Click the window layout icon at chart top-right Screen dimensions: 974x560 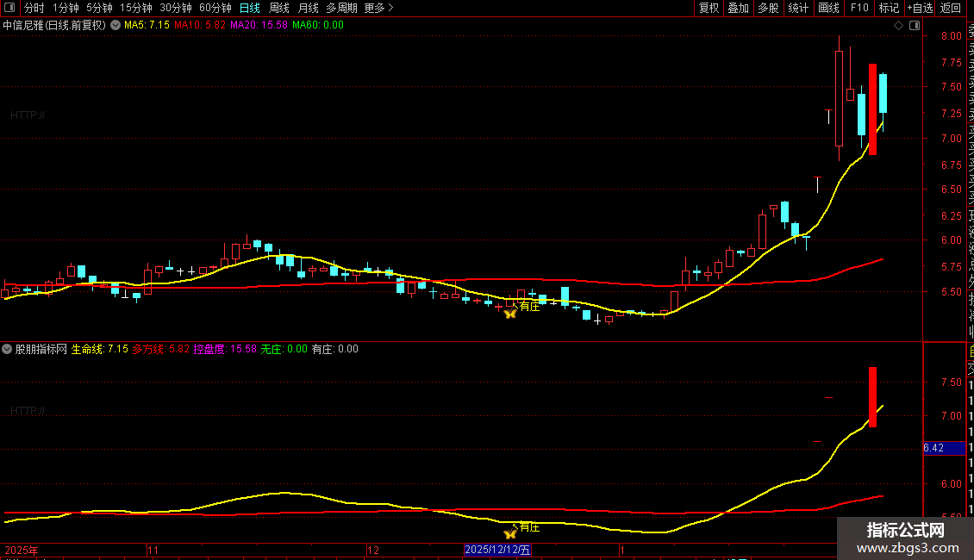915,26
